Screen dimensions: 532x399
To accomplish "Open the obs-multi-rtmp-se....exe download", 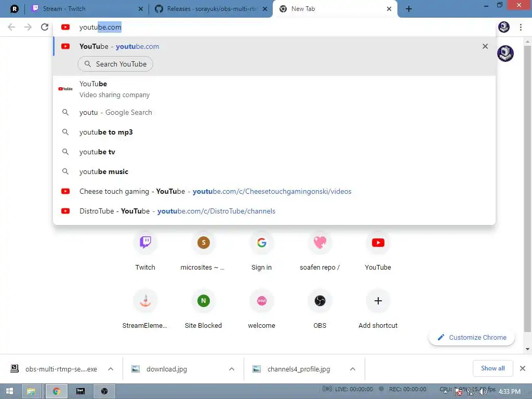I will pos(54,369).
